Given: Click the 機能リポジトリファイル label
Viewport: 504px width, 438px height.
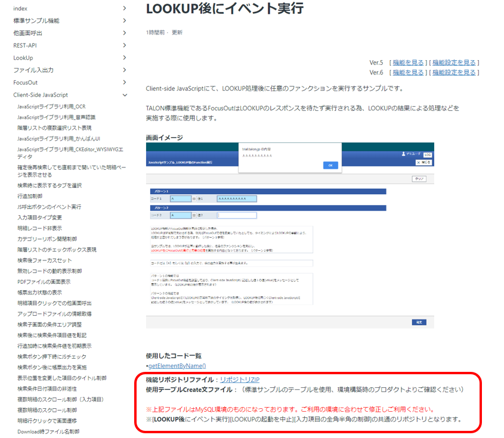Looking at the screenshot, I should [x=180, y=380].
